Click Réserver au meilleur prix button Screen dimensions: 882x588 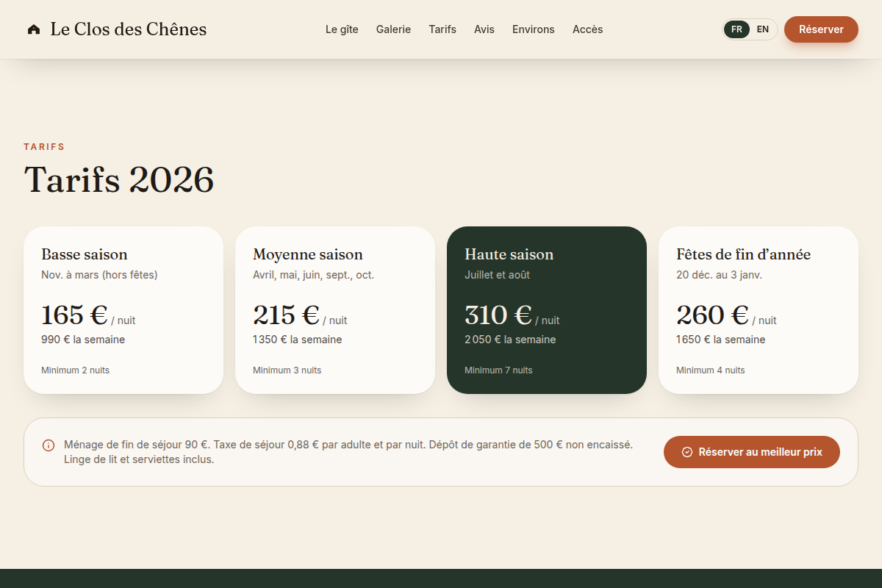click(x=752, y=452)
